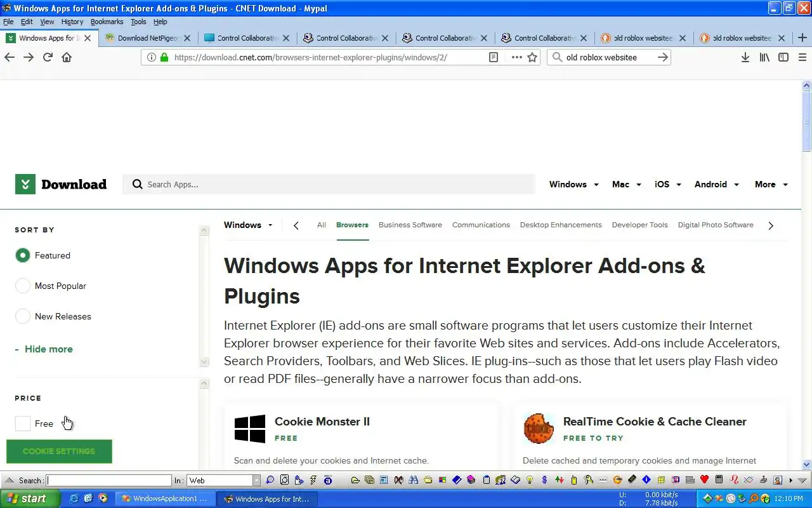Expand the Windows menu in top navigation

pyautogui.click(x=573, y=184)
